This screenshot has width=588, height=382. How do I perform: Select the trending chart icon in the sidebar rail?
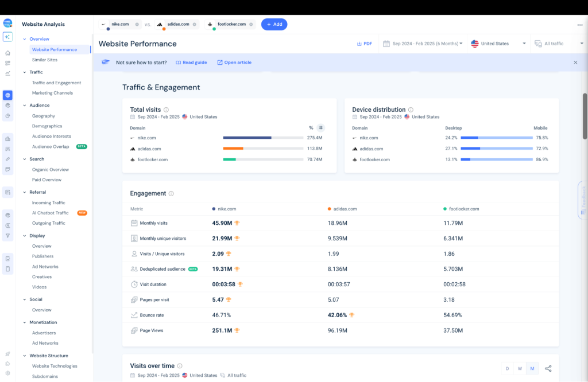(7, 73)
